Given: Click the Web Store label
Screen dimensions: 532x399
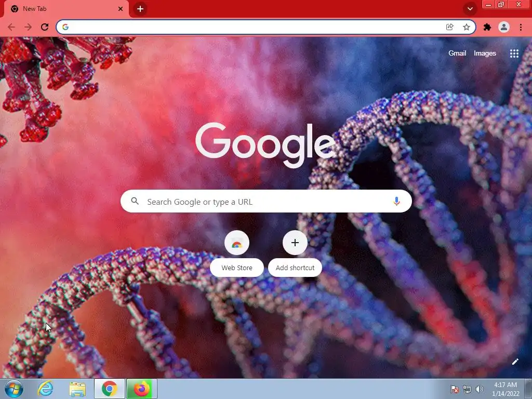Looking at the screenshot, I should coord(237,268).
